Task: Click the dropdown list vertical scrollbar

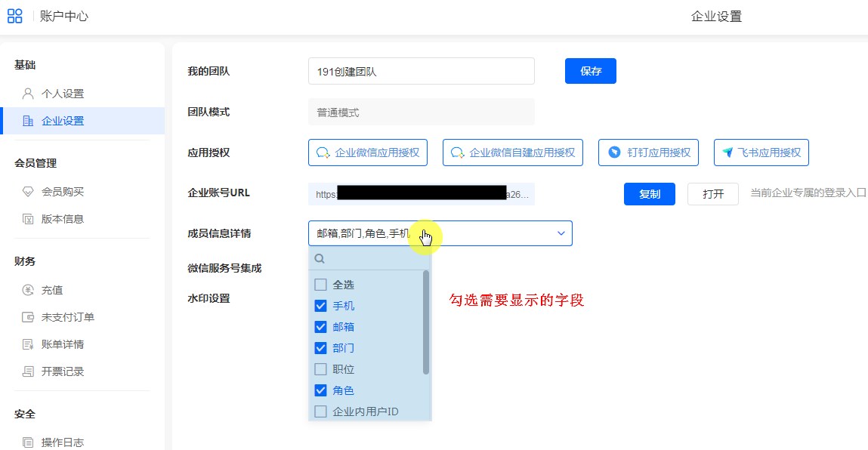Action: [x=426, y=323]
